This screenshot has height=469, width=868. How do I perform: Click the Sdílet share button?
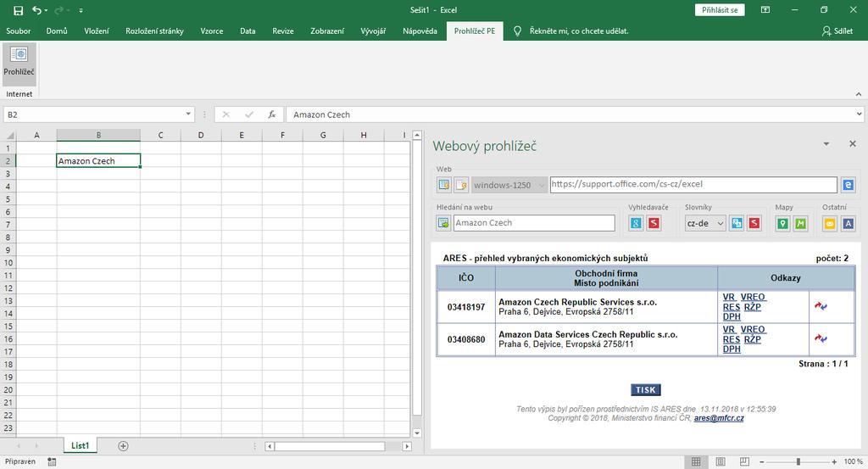(837, 31)
